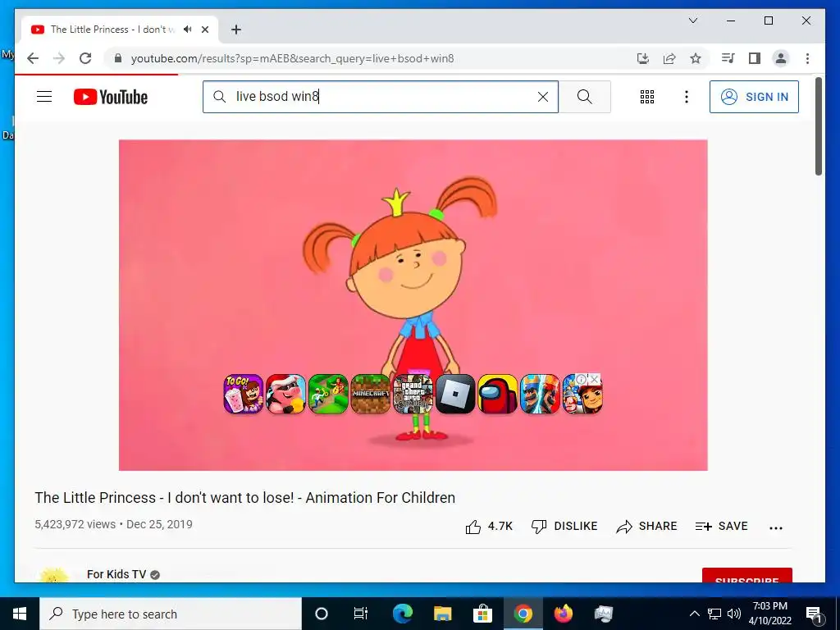Image resolution: width=840 pixels, height=630 pixels.
Task: Subscribe to the For Kids TV channel
Action: point(746,575)
